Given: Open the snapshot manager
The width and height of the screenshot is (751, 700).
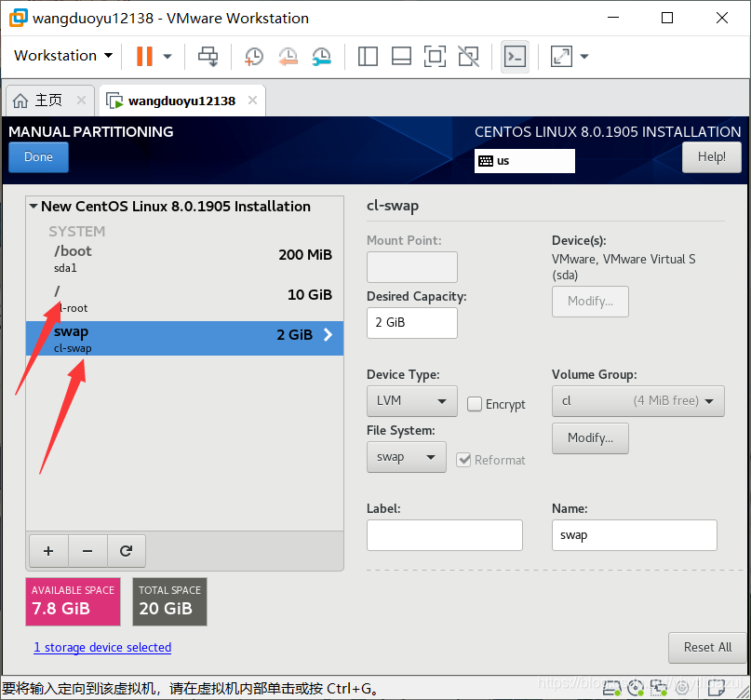Looking at the screenshot, I should point(321,56).
